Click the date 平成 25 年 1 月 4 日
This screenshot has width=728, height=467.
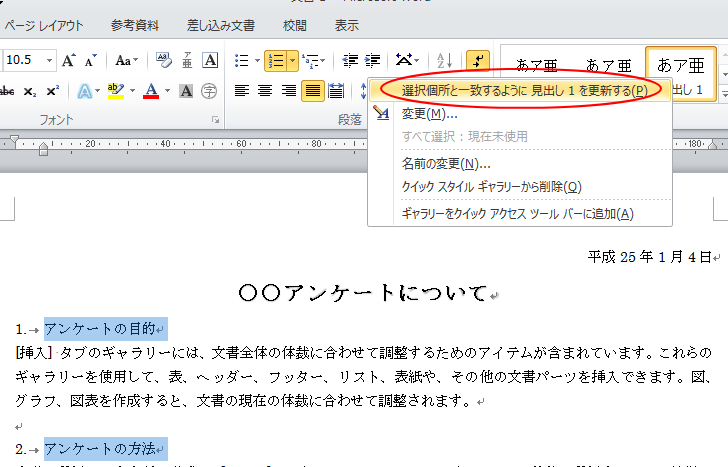coord(649,257)
